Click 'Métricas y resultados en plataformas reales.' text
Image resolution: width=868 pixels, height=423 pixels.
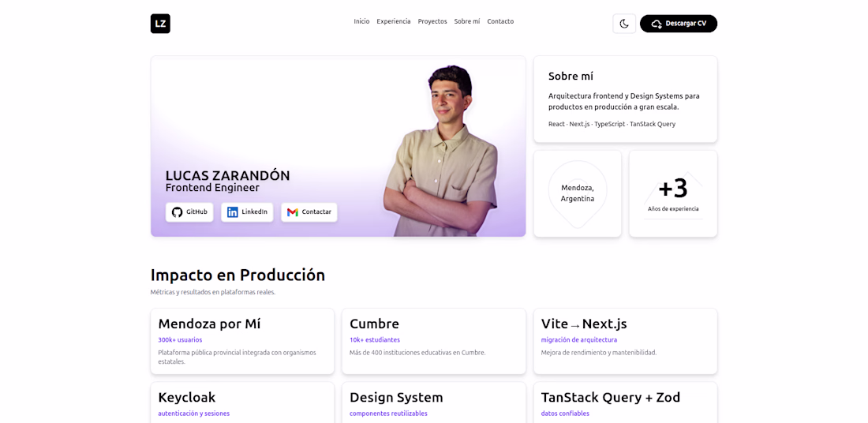[x=212, y=292]
